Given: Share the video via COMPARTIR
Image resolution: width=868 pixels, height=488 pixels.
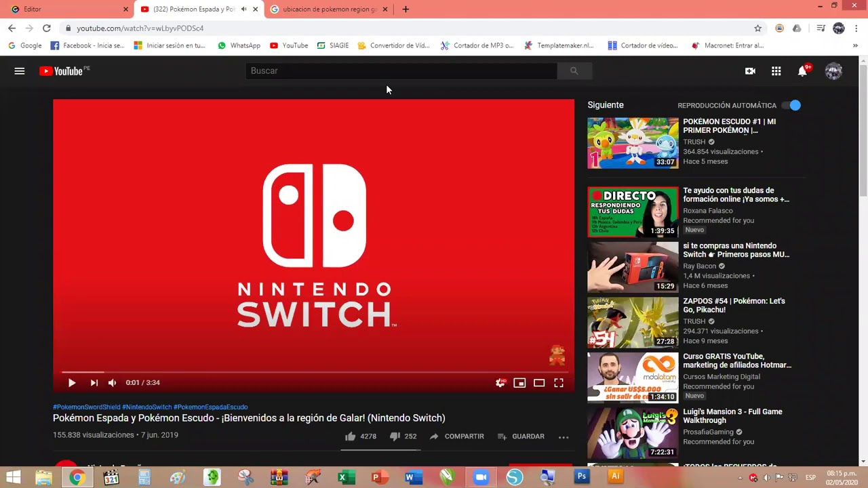Looking at the screenshot, I should (x=456, y=436).
